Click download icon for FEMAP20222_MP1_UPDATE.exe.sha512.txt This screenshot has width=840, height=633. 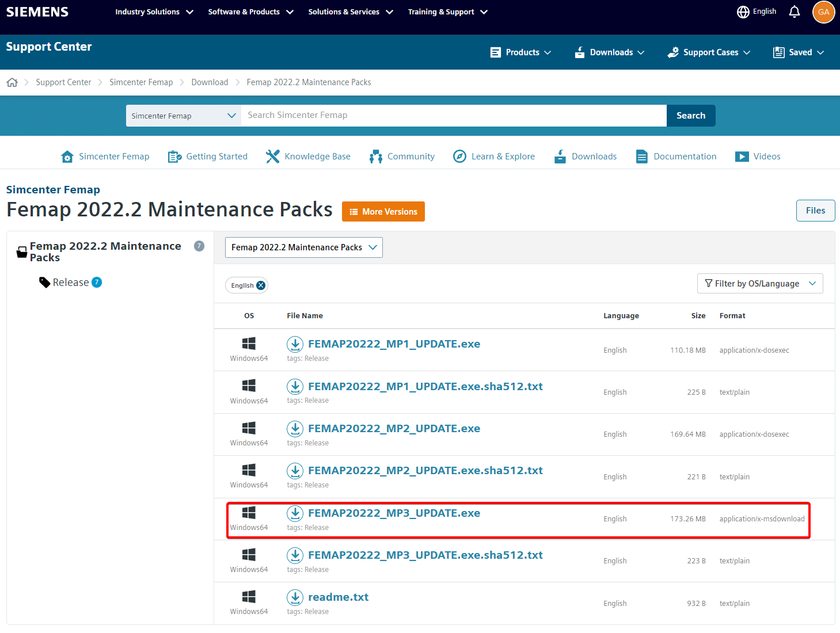(295, 387)
